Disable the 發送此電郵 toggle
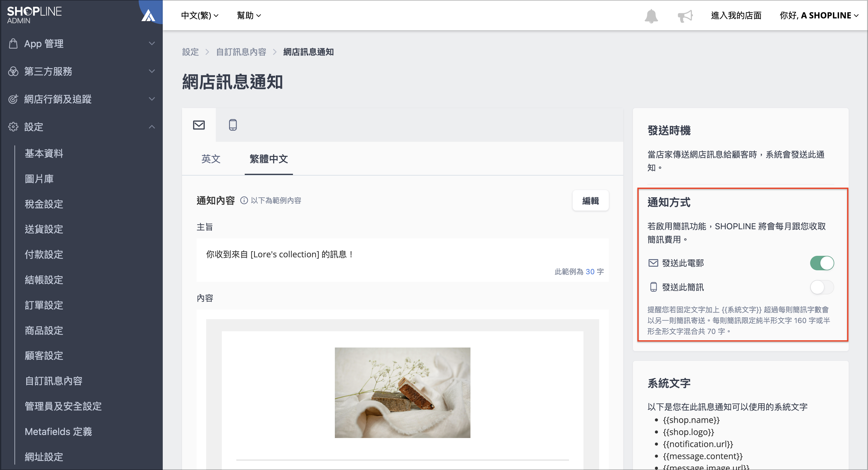The height and width of the screenshot is (470, 868). point(822,263)
